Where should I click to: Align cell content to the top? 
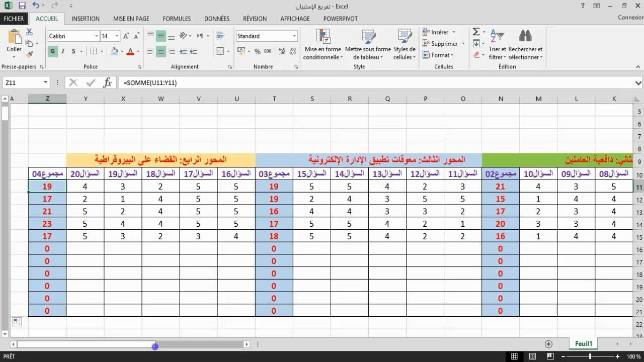pyautogui.click(x=150, y=36)
